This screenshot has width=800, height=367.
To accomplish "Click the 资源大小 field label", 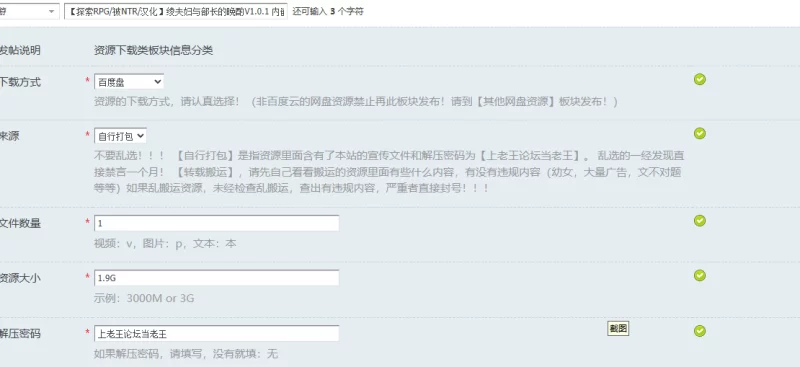I will pyautogui.click(x=20, y=278).
